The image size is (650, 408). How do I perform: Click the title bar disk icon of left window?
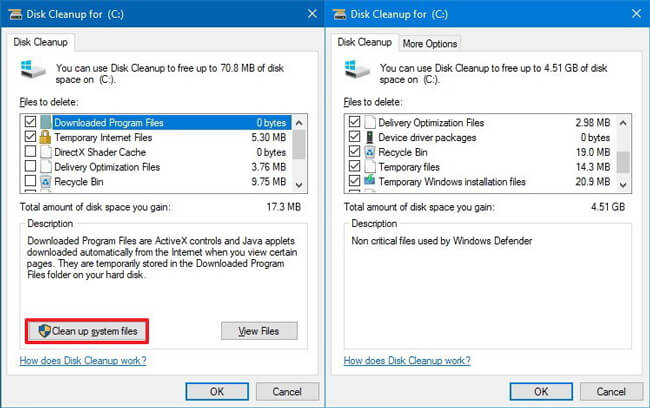tap(15, 15)
